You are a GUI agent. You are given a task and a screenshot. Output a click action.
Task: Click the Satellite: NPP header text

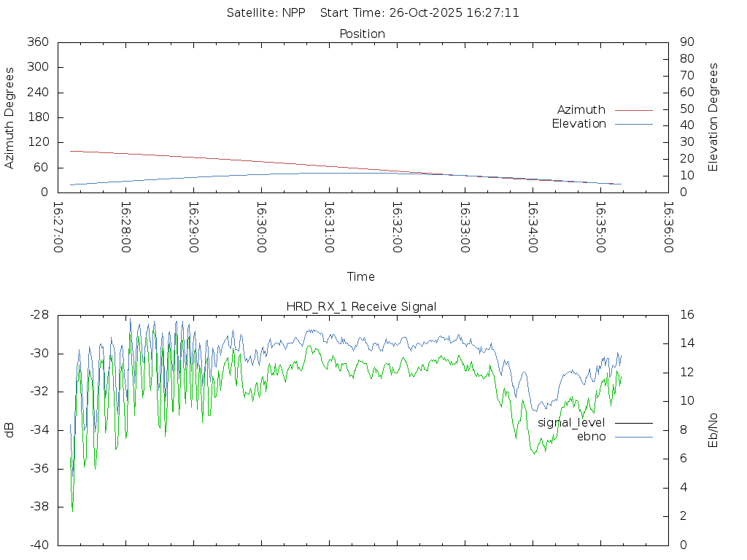pos(266,12)
